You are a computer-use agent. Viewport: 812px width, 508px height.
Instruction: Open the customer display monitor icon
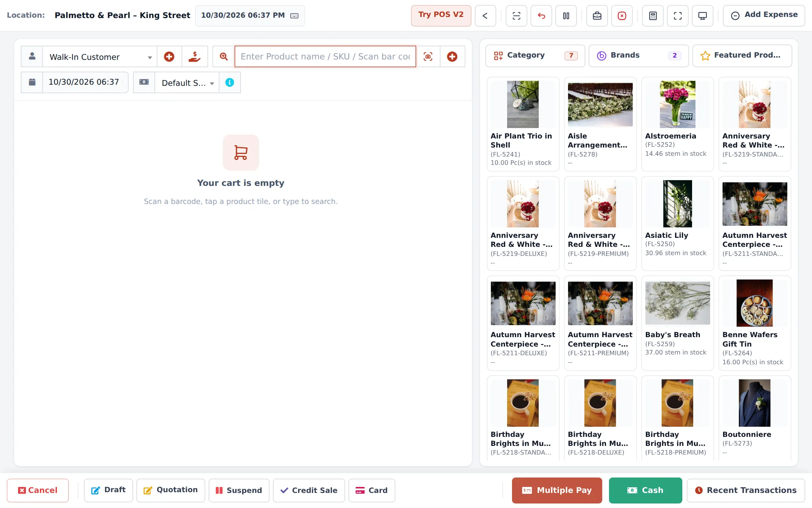tap(702, 16)
